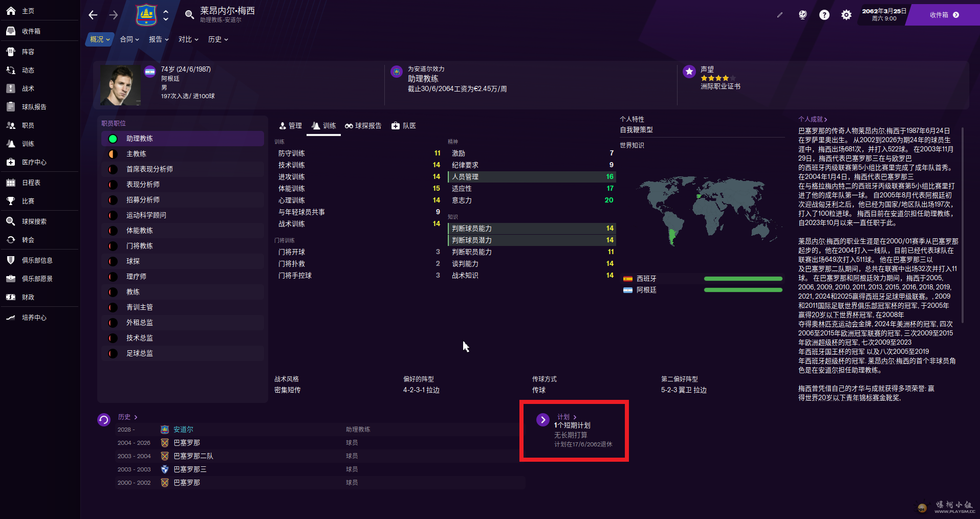The width and height of the screenshot is (980, 519).
Task: Go back with the left arrow
Action: pyautogui.click(x=93, y=15)
